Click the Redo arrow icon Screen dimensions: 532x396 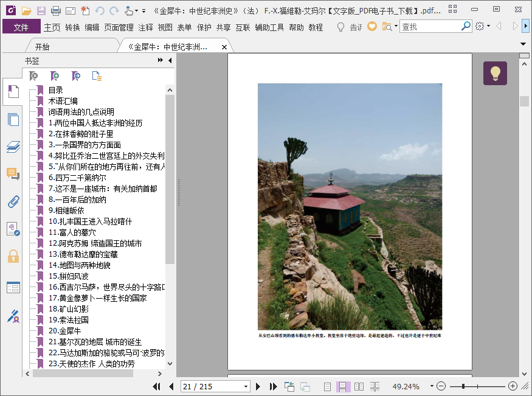[x=114, y=11]
